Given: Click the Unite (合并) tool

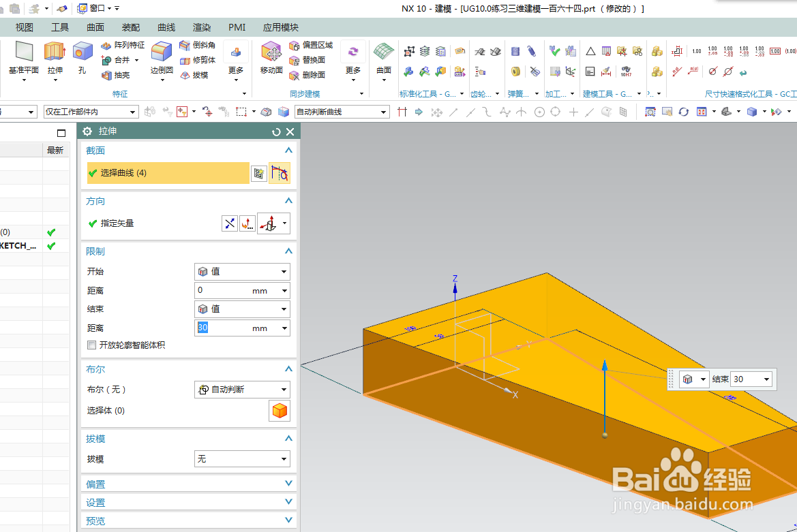Looking at the screenshot, I should click(117, 60).
